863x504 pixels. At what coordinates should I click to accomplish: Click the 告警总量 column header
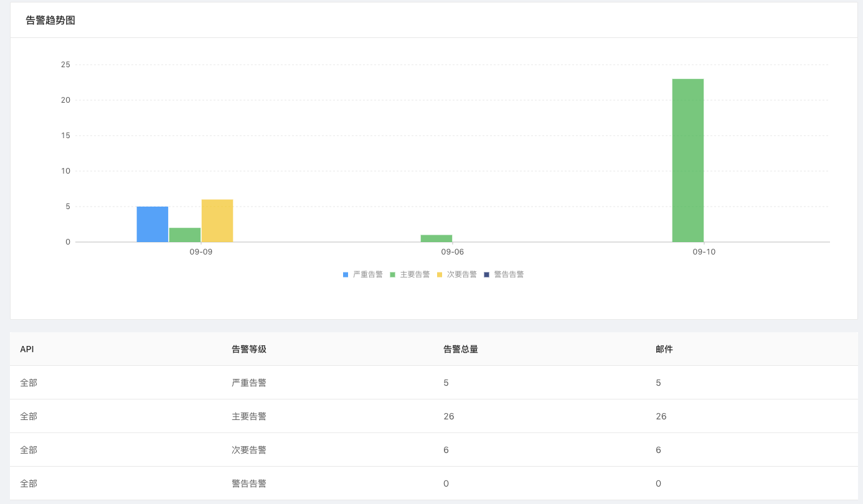tap(461, 349)
